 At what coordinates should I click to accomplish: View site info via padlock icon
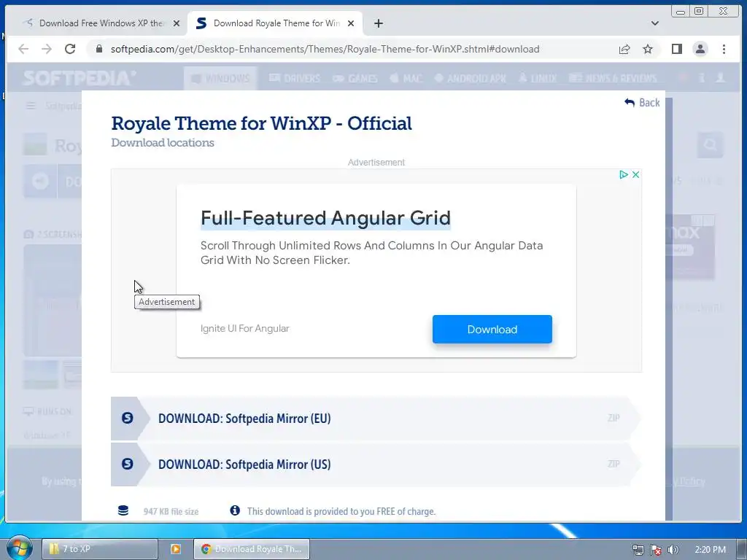coord(99,49)
